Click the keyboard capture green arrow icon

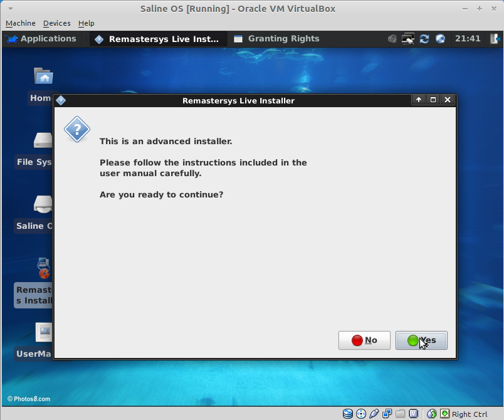tap(444, 414)
